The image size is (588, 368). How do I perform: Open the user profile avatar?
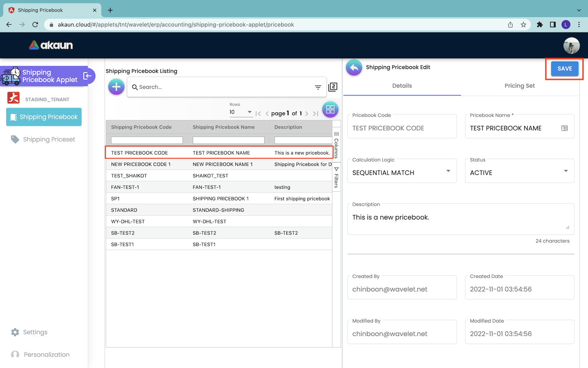pos(571,45)
